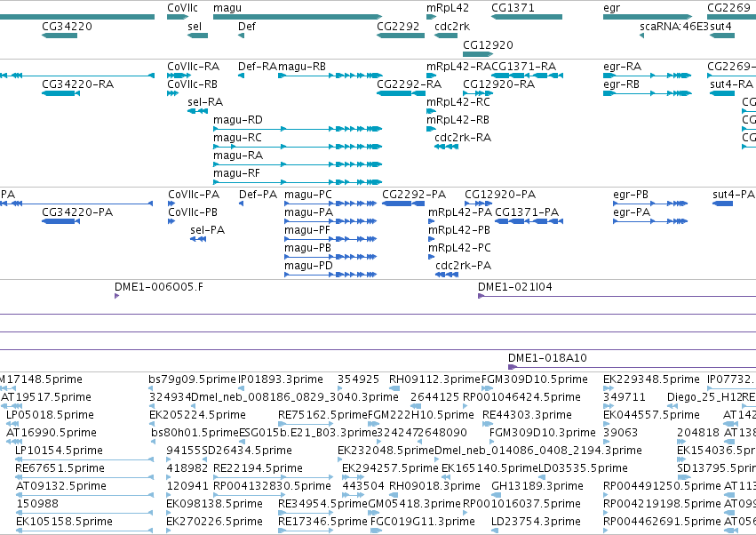This screenshot has width=756, height=535.
Task: Click the RE17346.5prime EST label
Action: click(x=322, y=522)
